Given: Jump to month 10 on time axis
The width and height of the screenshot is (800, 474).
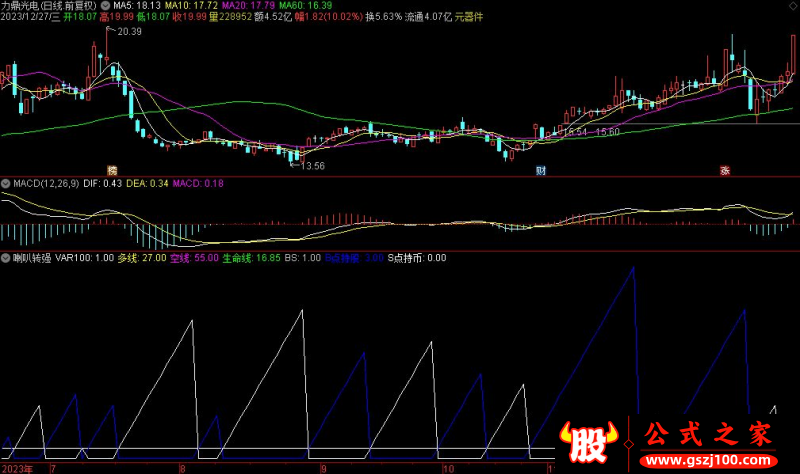Looking at the screenshot, I should click(448, 469).
